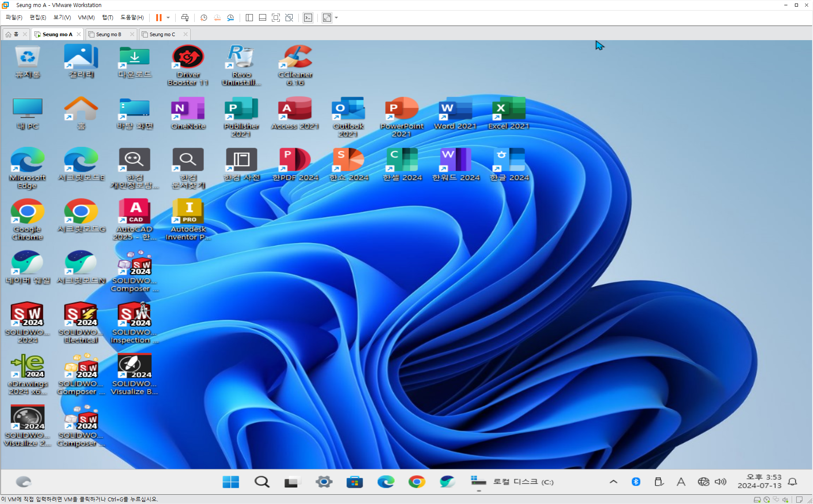Select the 한컴 사전 icon
Screen dimensions: 813x504
[241, 165]
